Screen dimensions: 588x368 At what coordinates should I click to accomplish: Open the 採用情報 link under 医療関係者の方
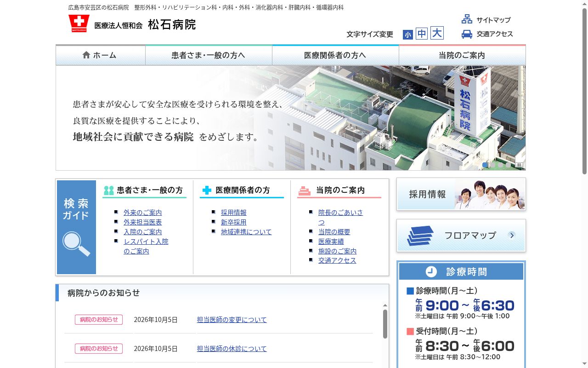click(233, 213)
